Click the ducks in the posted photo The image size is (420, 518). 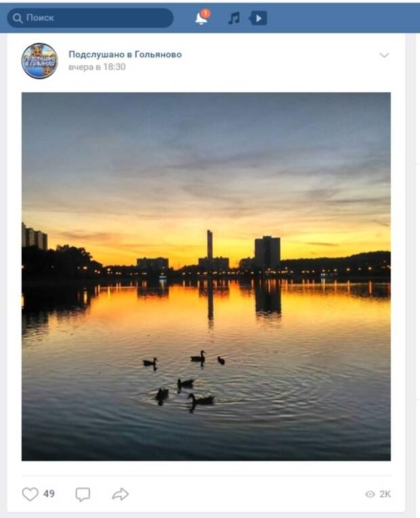(x=184, y=380)
